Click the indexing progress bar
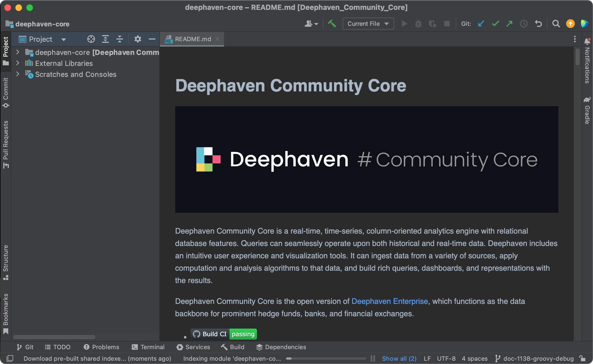Screen dimensions: 593x364 [326, 359]
